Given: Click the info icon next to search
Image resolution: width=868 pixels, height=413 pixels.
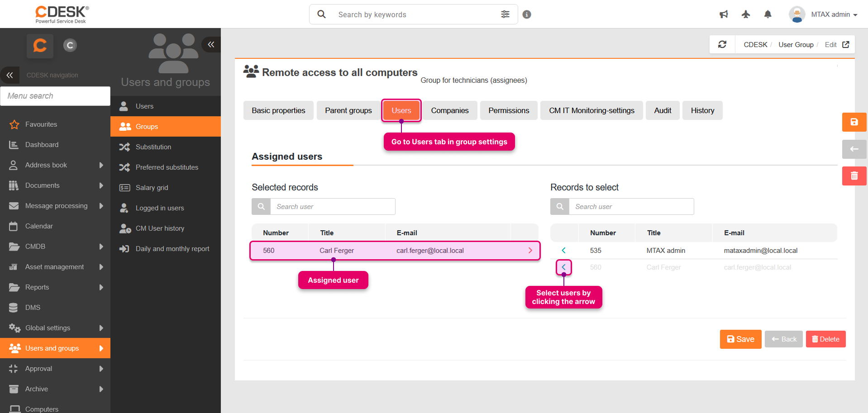Looking at the screenshot, I should pos(527,14).
